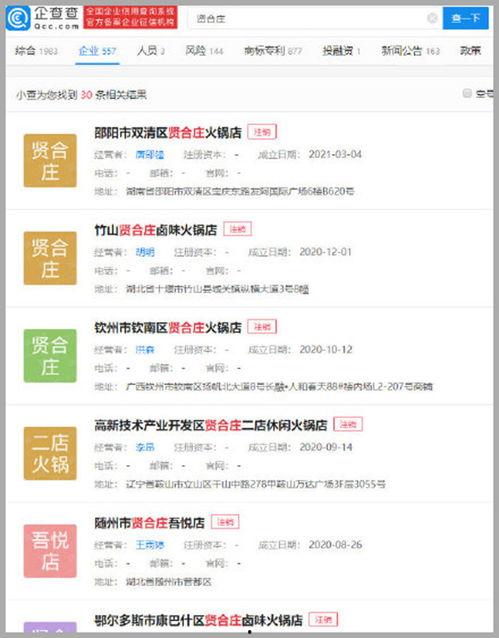Viewport: 499px width, 638px height.
Task: Click the 二店火锅 logo tile
Action: click(x=50, y=453)
